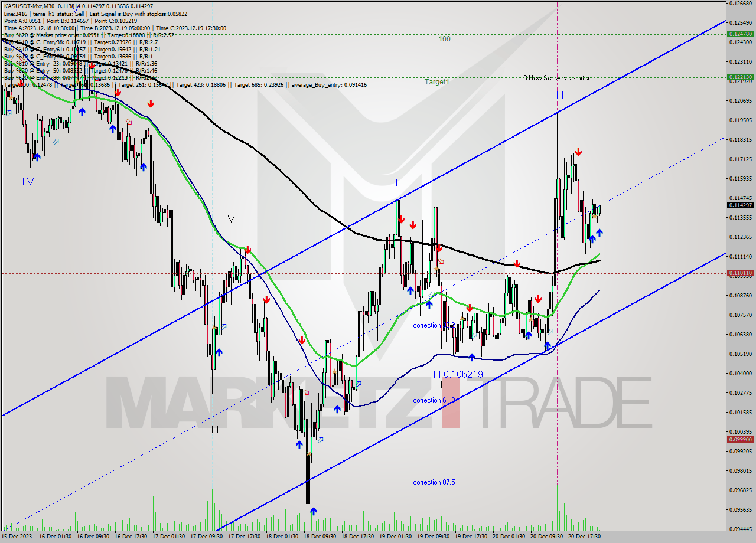Click the '0 New Sell wave started' label

click(557, 78)
